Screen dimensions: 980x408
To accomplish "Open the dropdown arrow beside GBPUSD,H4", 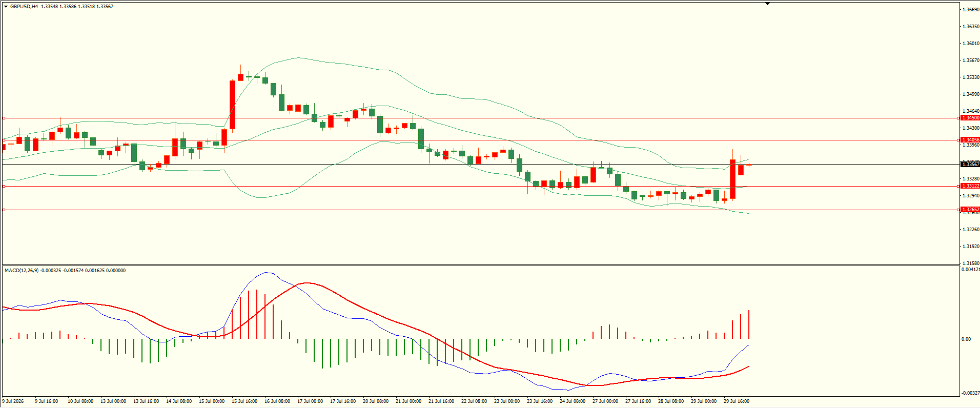I will (x=6, y=7).
